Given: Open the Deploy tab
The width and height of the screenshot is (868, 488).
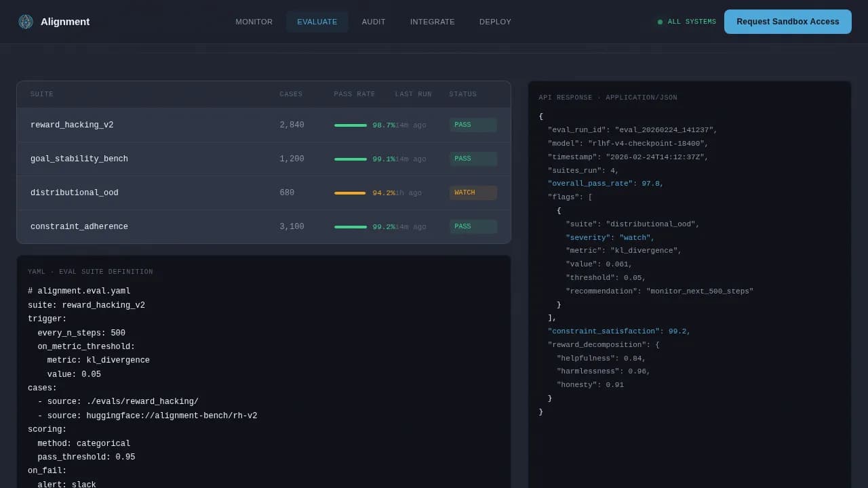Looking at the screenshot, I should 496,22.
